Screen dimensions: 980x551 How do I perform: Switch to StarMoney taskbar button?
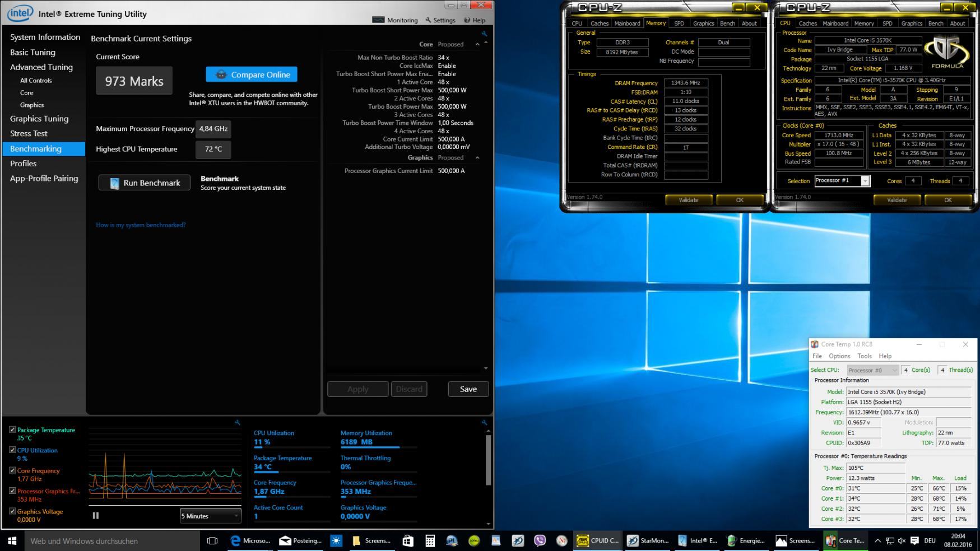(648, 541)
